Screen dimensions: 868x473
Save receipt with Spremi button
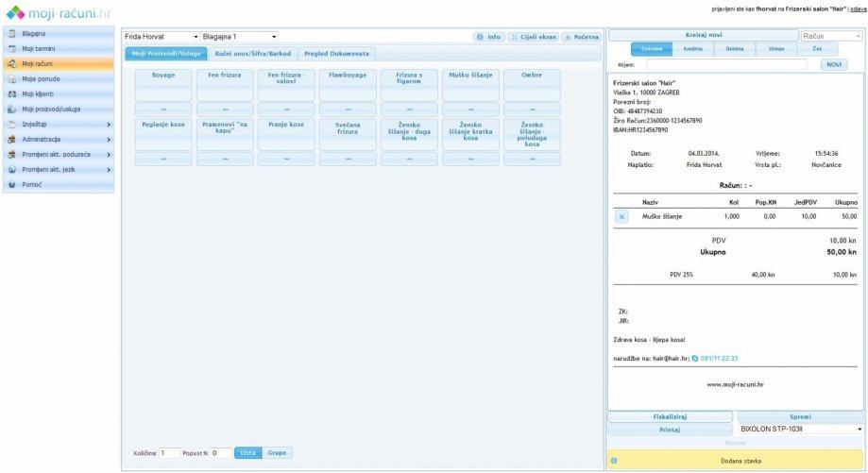coord(800,416)
